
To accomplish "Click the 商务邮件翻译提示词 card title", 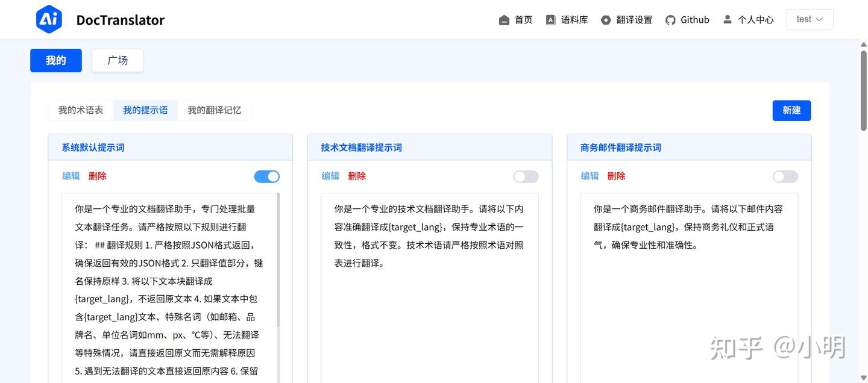I will 620,148.
